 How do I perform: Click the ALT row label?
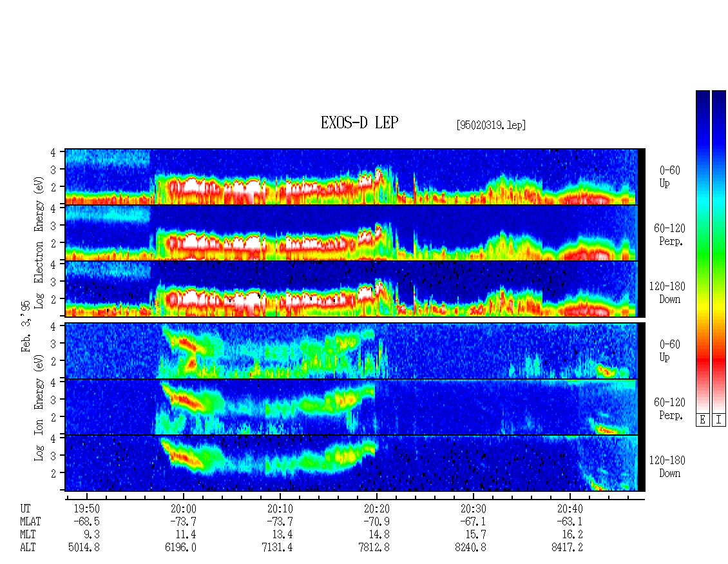point(28,548)
